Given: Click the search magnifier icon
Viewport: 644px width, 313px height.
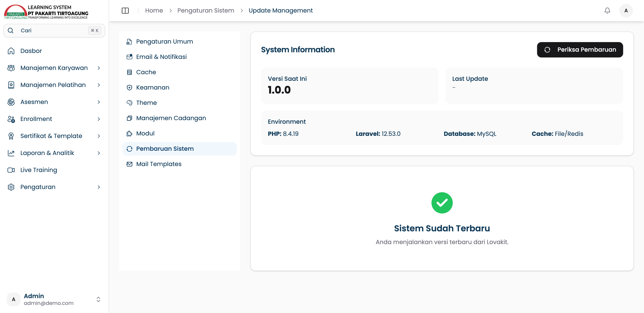Looking at the screenshot, I should coord(10,30).
